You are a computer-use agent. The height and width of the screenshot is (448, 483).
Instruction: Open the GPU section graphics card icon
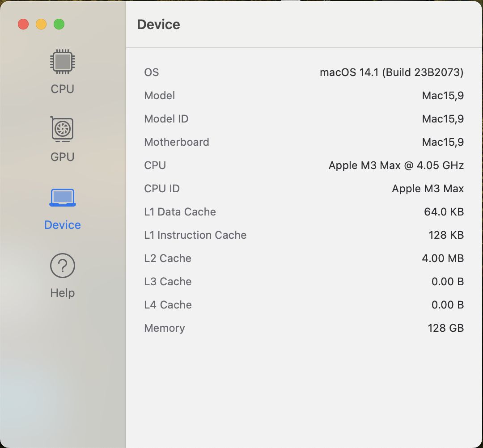[63, 130]
